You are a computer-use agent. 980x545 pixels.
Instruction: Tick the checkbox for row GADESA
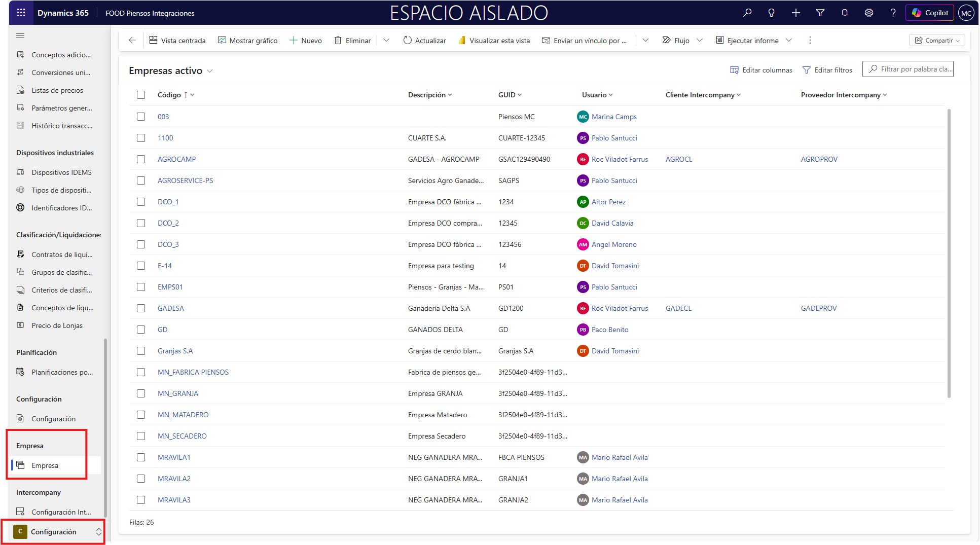[141, 308]
